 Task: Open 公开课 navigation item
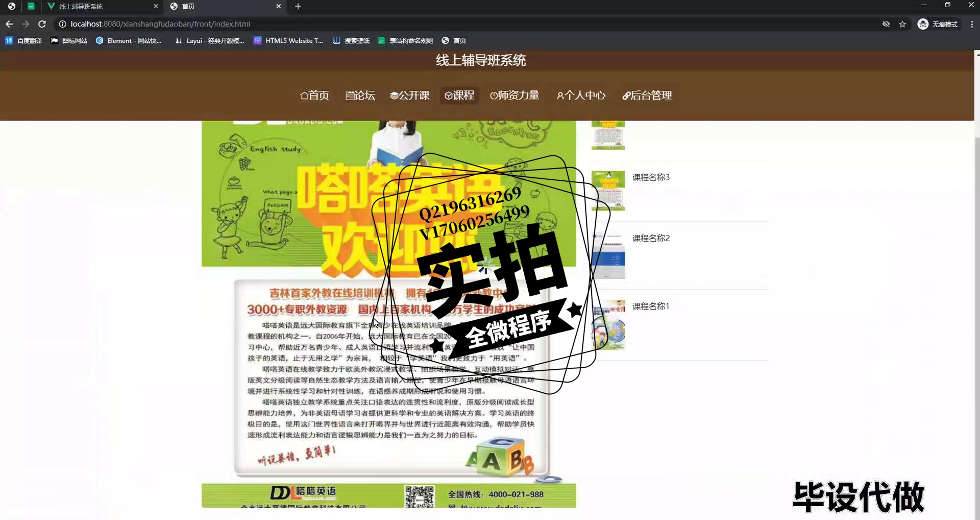pyautogui.click(x=410, y=96)
